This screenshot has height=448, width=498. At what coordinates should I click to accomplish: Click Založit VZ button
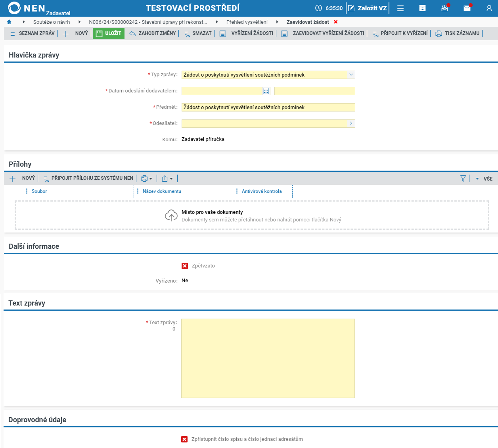(x=368, y=8)
